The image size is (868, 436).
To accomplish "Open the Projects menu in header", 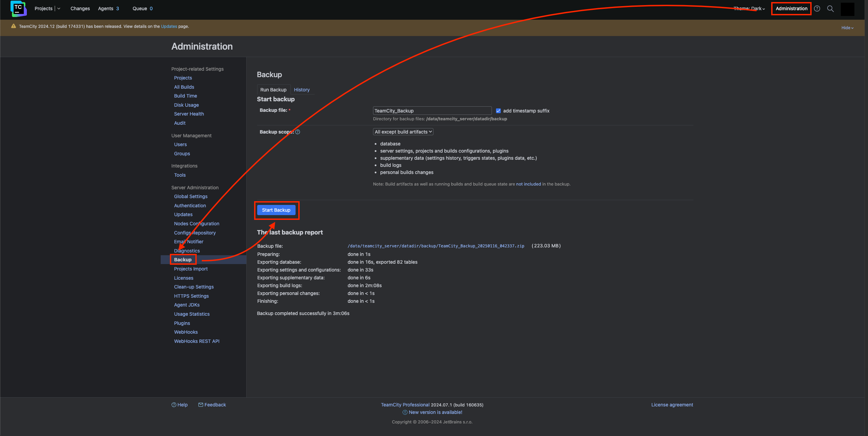I will (43, 9).
